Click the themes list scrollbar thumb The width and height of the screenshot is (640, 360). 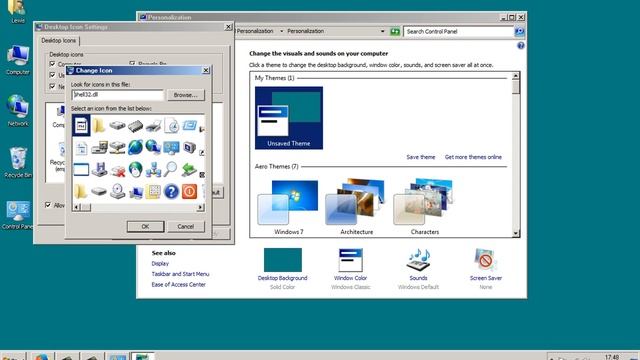[x=516, y=87]
